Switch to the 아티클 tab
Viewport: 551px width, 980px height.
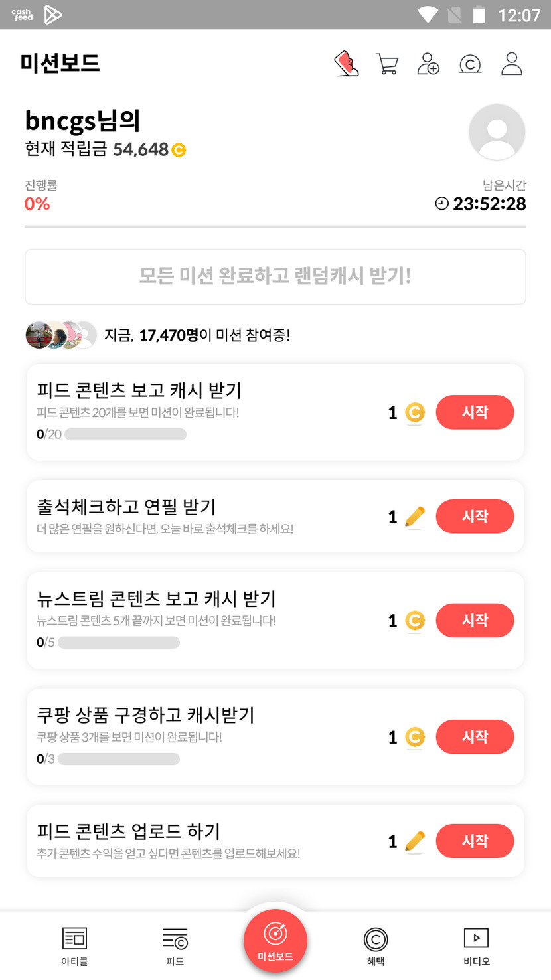74,945
